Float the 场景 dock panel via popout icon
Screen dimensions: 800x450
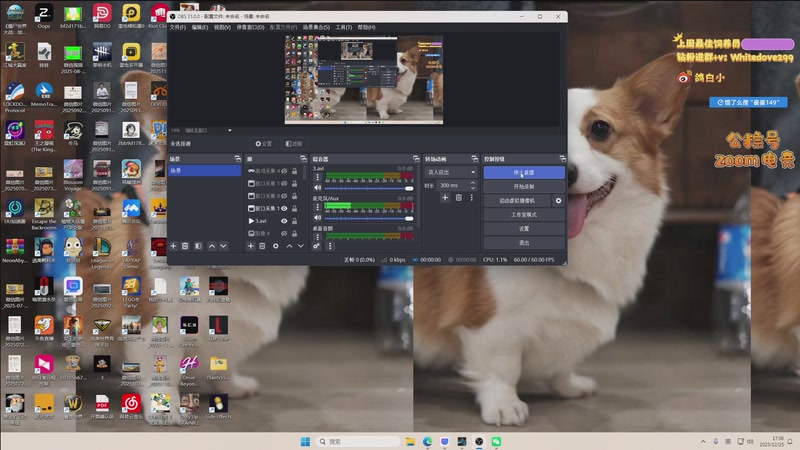click(x=238, y=159)
